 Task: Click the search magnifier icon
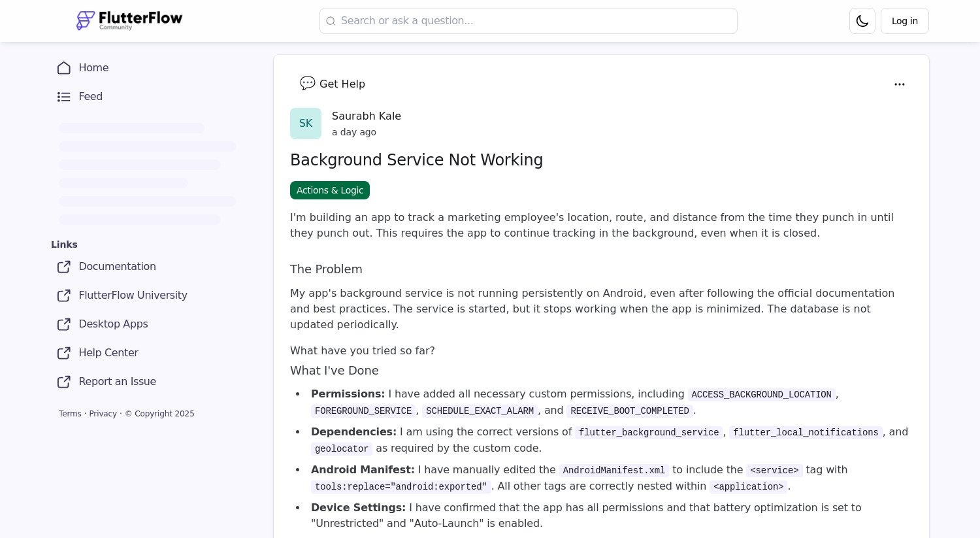pyautogui.click(x=331, y=21)
